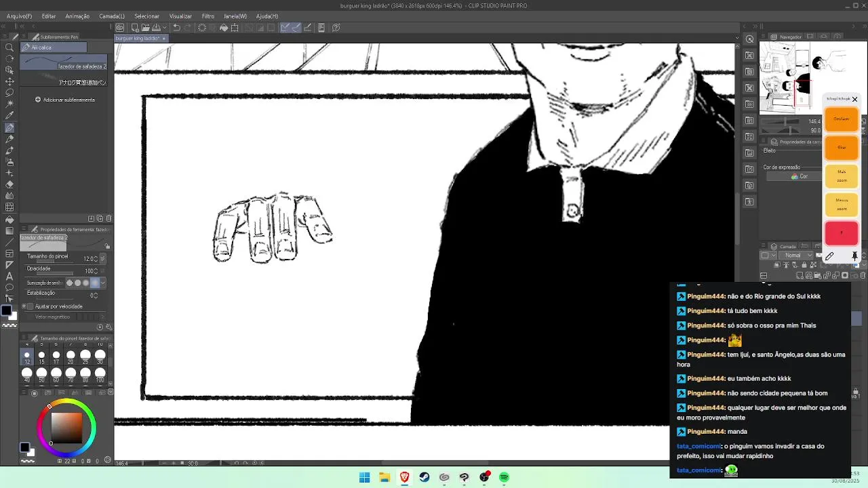Open the Camada menu

[112, 16]
